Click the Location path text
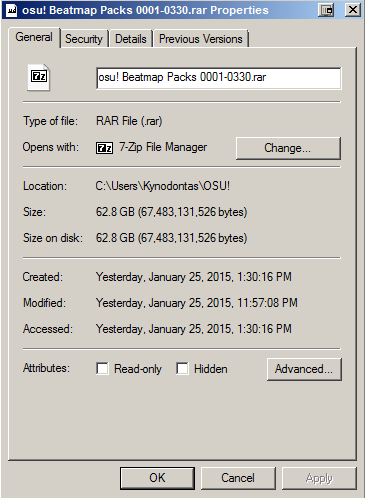 tap(163, 186)
